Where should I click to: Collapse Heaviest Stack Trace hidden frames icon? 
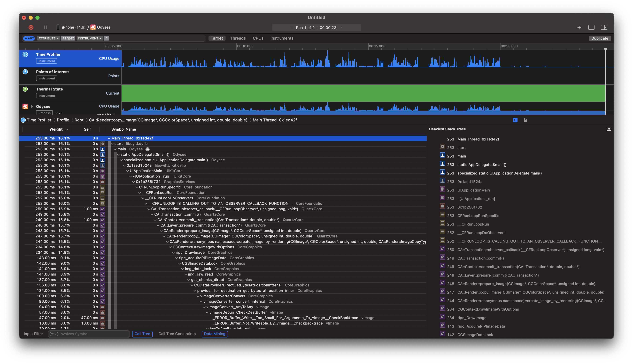tap(609, 129)
